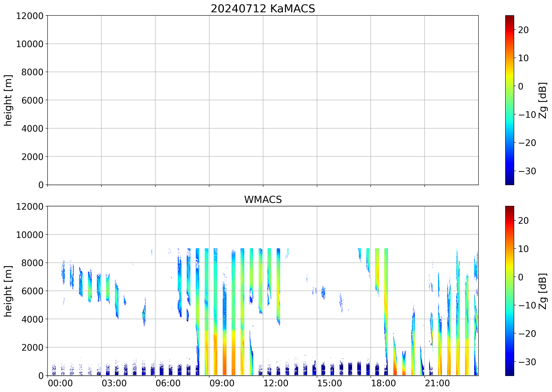Click the '09:00' time axis label
The image size is (552, 392).
pos(222,383)
